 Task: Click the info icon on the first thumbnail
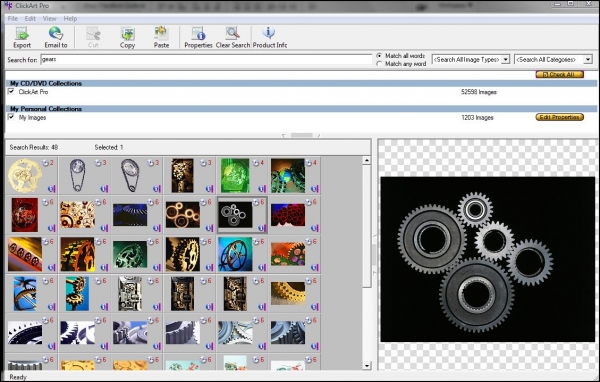click(51, 189)
